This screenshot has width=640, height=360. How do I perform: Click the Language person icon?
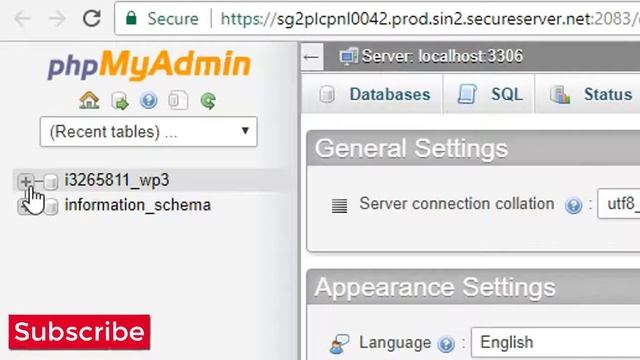(339, 344)
